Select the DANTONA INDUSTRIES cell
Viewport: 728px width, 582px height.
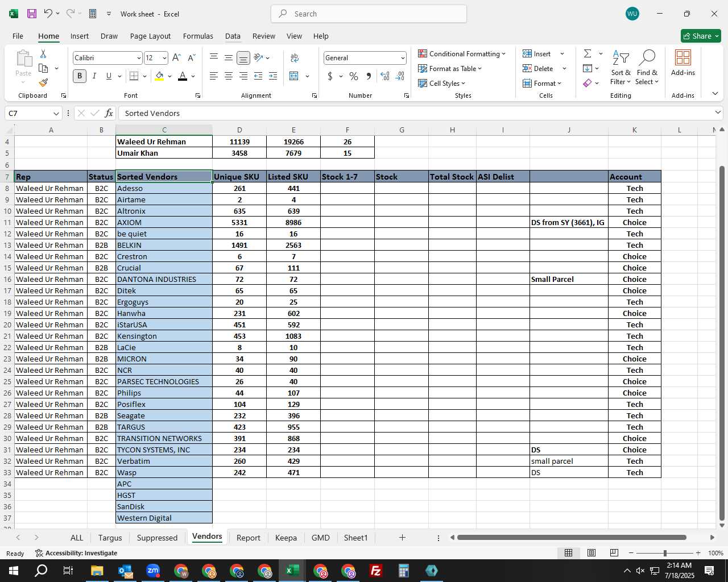[164, 279]
